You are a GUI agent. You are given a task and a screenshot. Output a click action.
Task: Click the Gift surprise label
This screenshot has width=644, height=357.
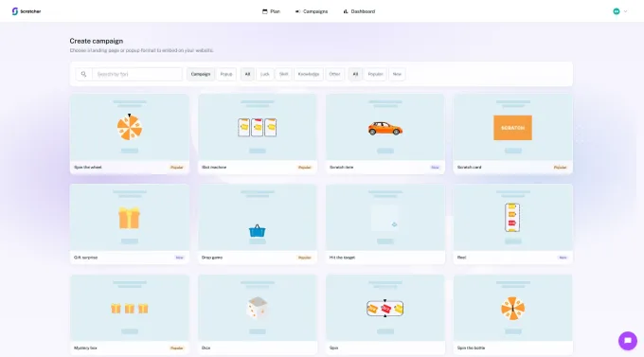[86, 258]
